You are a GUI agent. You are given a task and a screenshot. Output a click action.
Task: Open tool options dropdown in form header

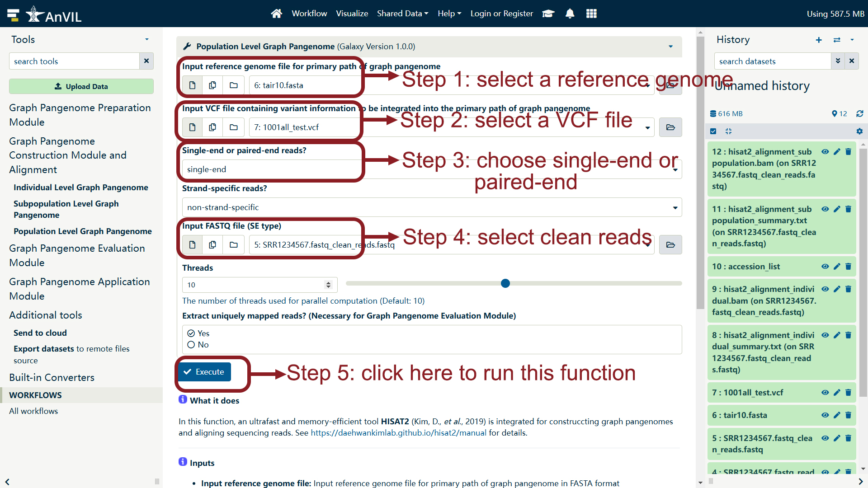point(670,46)
